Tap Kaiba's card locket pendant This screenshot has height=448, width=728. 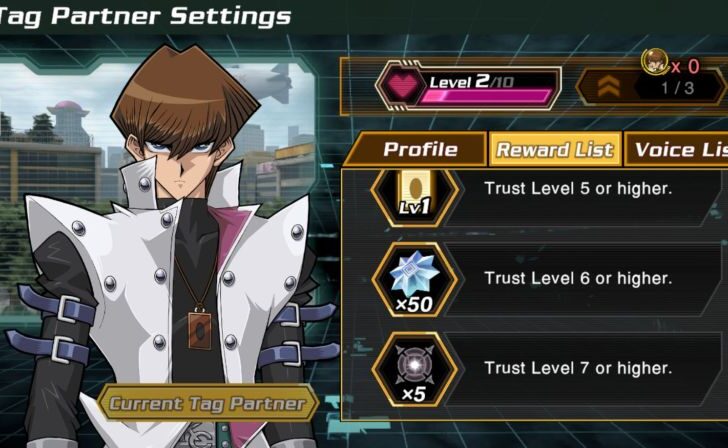point(200,330)
